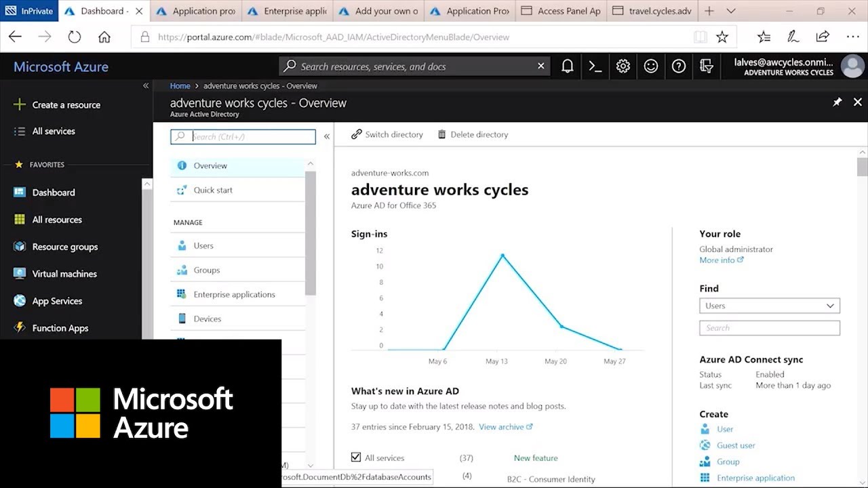Collapse the left Azure navigation sidebar
The image size is (868, 488).
(x=146, y=86)
